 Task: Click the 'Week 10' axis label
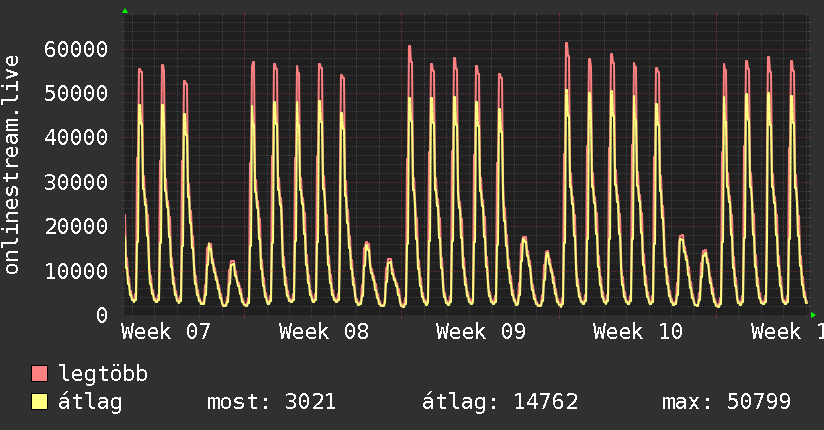coord(638,332)
